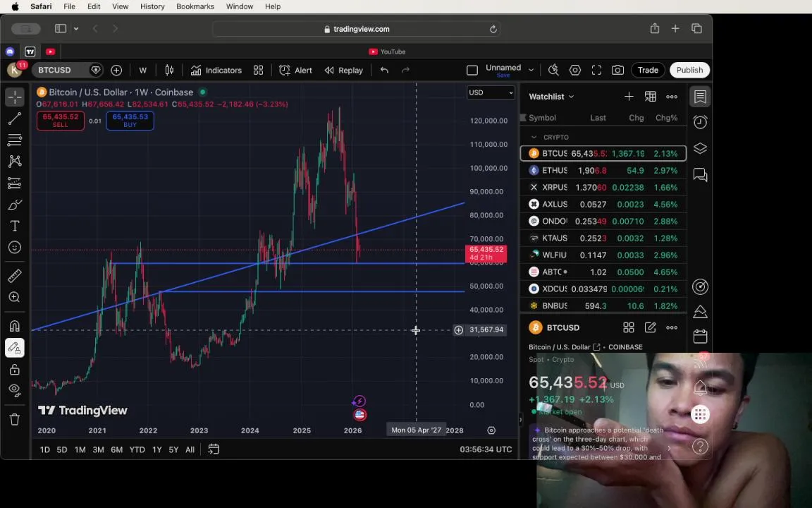Open the alerts clock panel
This screenshot has width=812, height=508.
point(700,122)
